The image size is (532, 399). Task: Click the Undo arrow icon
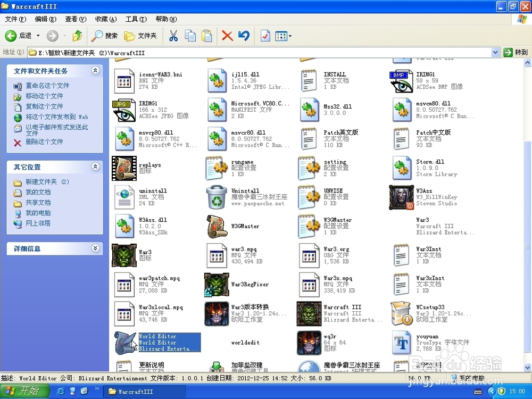click(x=244, y=36)
